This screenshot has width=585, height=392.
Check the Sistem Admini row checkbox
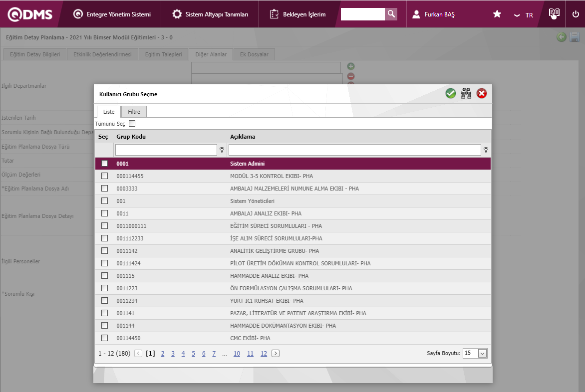point(104,164)
